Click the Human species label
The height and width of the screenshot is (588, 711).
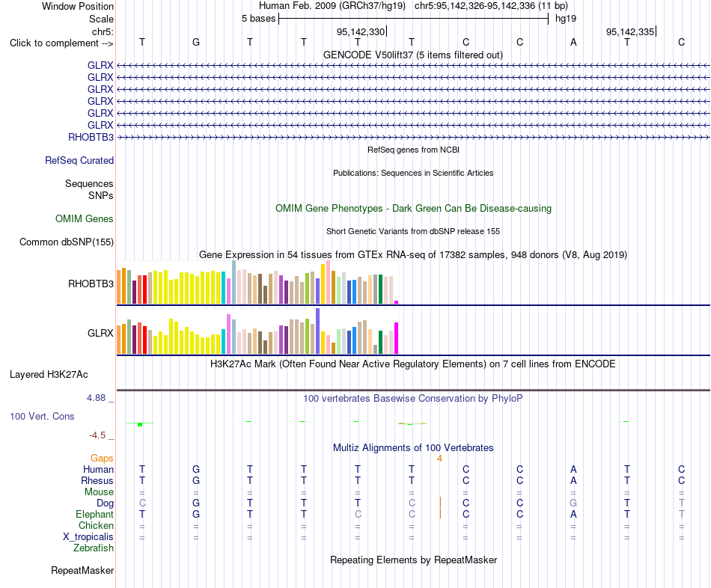point(98,469)
